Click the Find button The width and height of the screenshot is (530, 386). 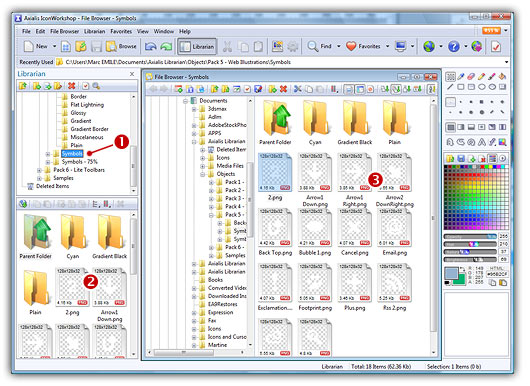coord(319,46)
